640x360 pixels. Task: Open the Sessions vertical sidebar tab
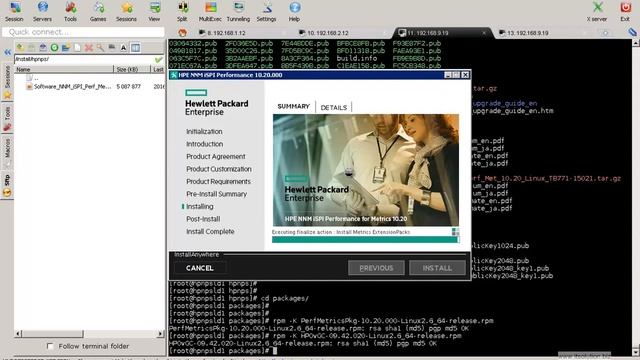pyautogui.click(x=7, y=81)
